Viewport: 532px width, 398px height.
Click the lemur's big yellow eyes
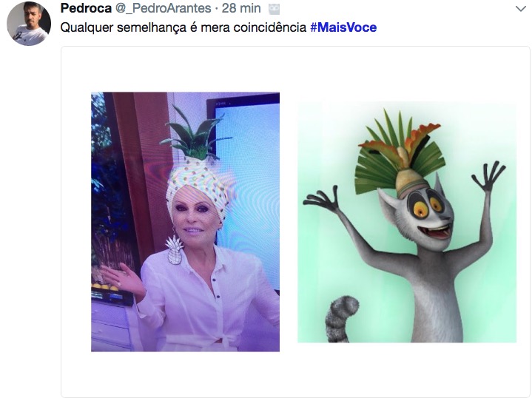coord(426,206)
